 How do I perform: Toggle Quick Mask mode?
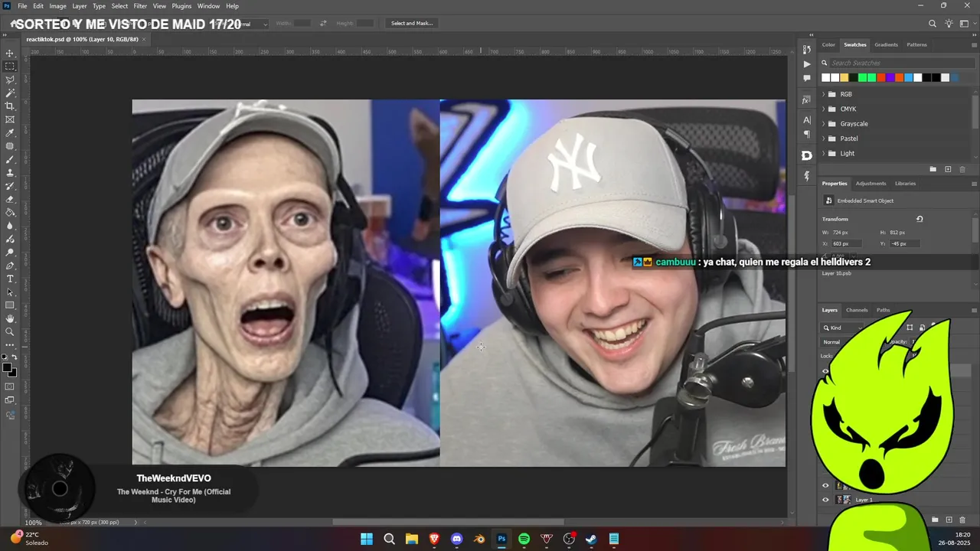pyautogui.click(x=10, y=386)
